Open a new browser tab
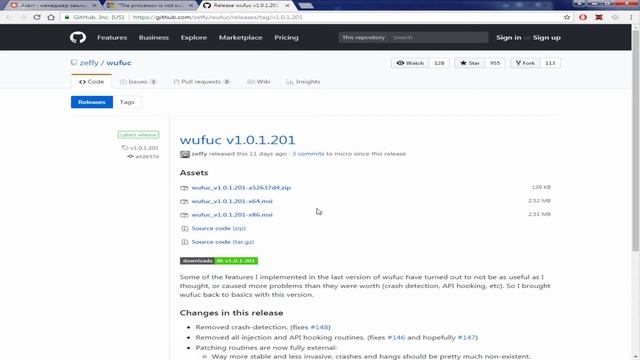The image size is (640, 360). 306,5
